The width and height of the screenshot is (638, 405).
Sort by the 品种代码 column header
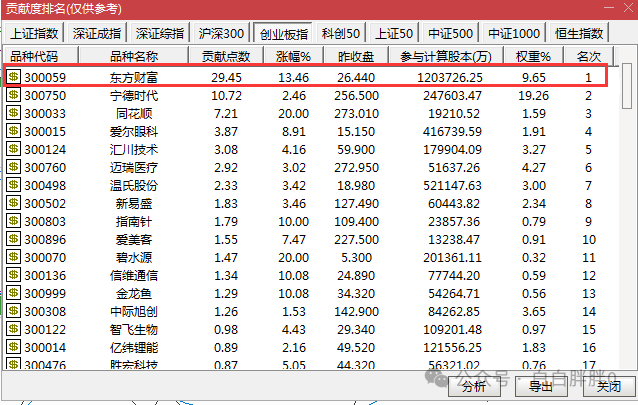click(40, 56)
